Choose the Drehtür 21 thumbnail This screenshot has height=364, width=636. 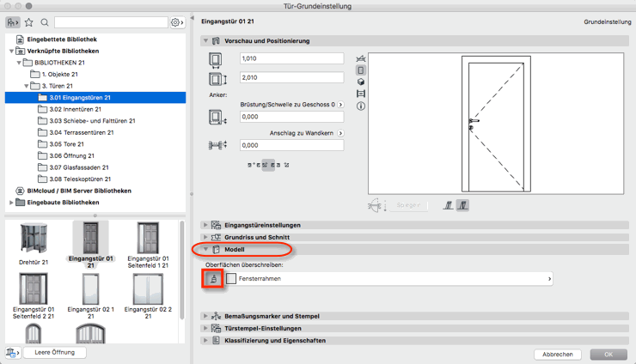pos(34,244)
